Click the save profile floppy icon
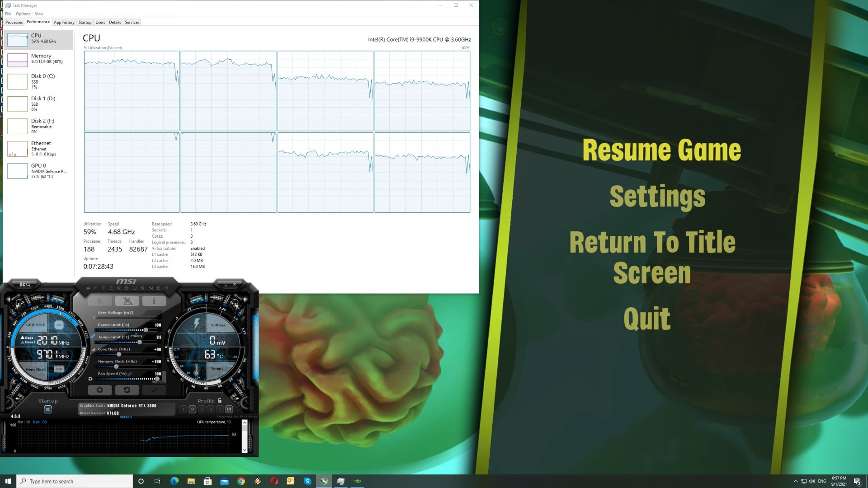 pyautogui.click(x=229, y=409)
